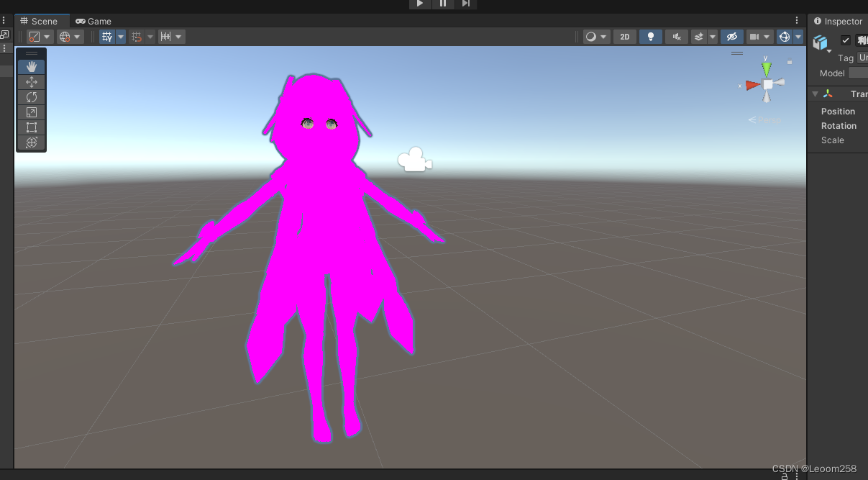Toggle 2D view mode
Screen dimensions: 868x480
pyautogui.click(x=624, y=36)
